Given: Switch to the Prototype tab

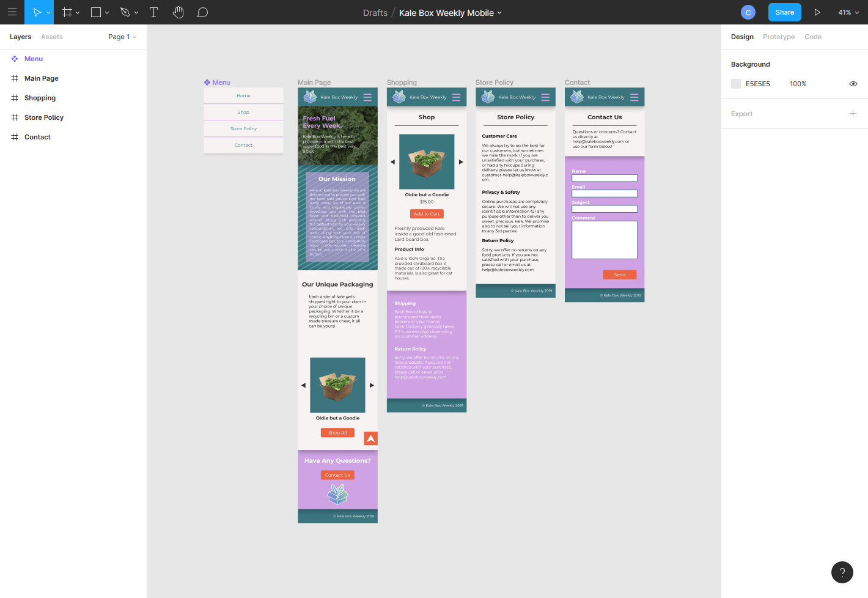Looking at the screenshot, I should point(778,37).
